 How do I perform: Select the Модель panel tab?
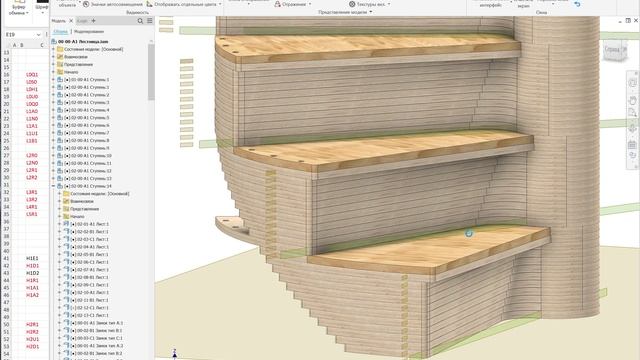coord(59,21)
